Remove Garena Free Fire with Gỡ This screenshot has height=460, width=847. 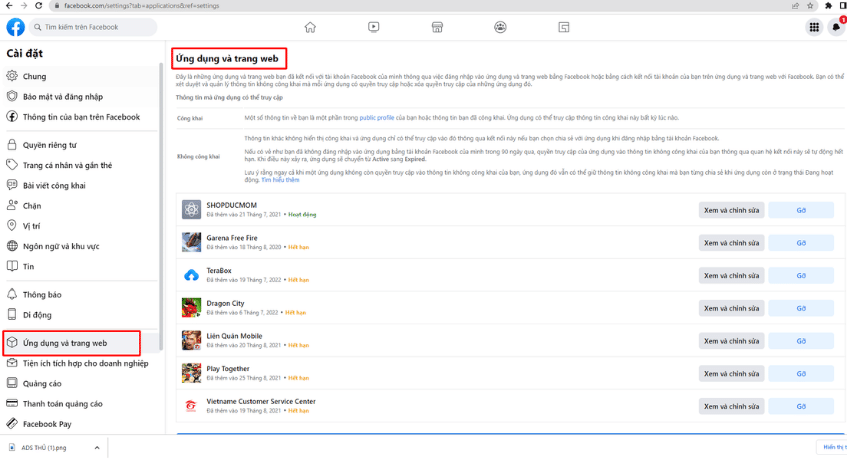[x=801, y=243]
